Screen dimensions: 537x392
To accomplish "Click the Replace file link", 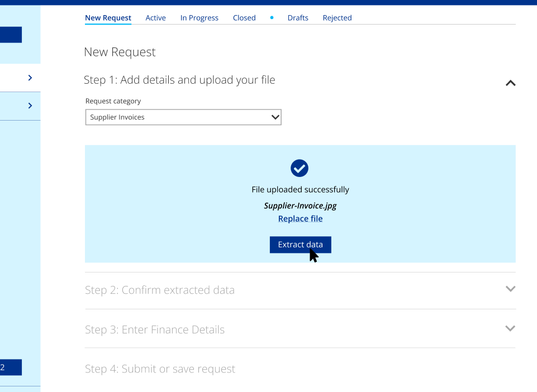I will 300,218.
